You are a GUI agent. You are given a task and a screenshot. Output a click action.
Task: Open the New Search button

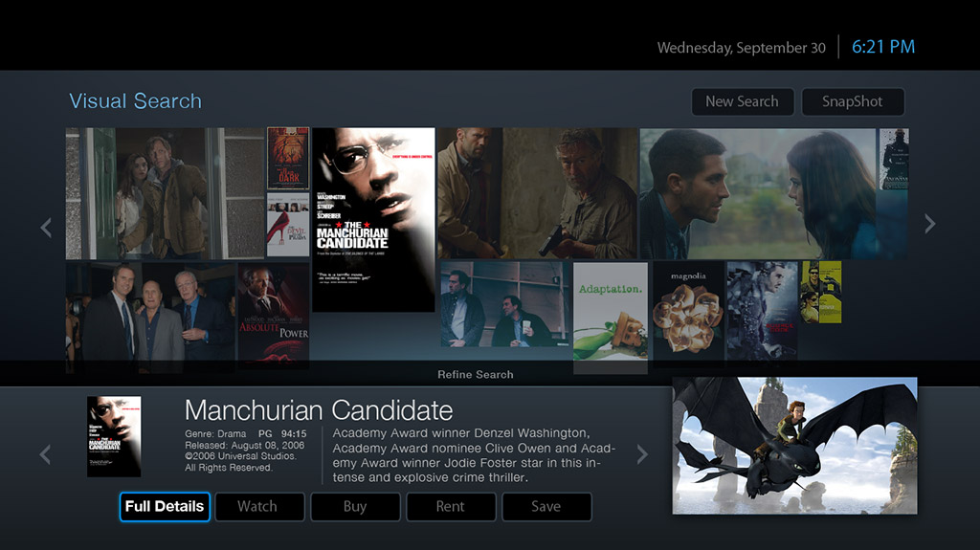[743, 101]
